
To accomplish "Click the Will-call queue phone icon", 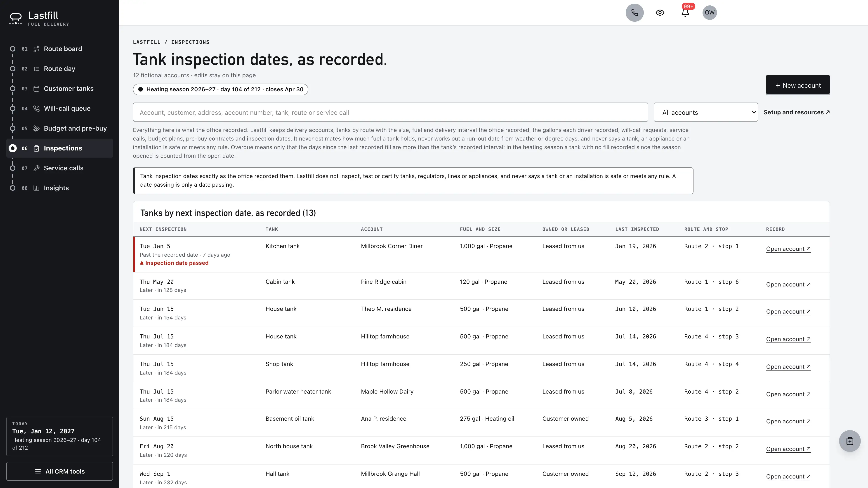I will click(x=36, y=108).
